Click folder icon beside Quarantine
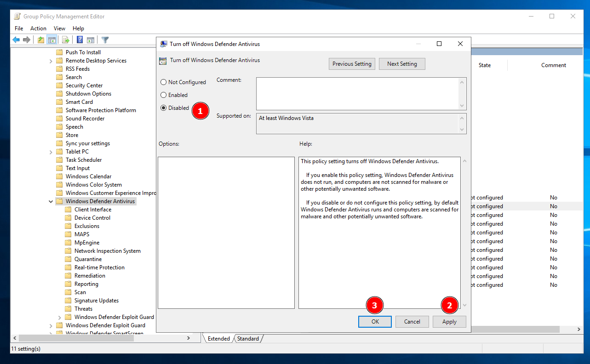Image resolution: width=590 pixels, height=364 pixels. pos(69,259)
